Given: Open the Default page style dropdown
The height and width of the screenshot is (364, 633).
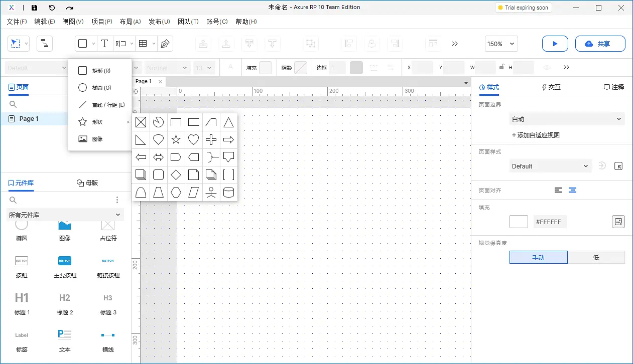Looking at the screenshot, I should pos(550,166).
